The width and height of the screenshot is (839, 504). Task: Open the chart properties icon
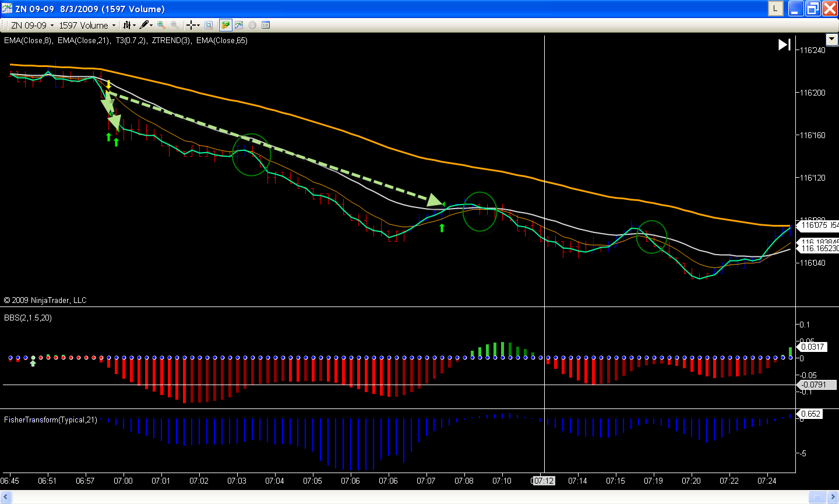pos(266,25)
